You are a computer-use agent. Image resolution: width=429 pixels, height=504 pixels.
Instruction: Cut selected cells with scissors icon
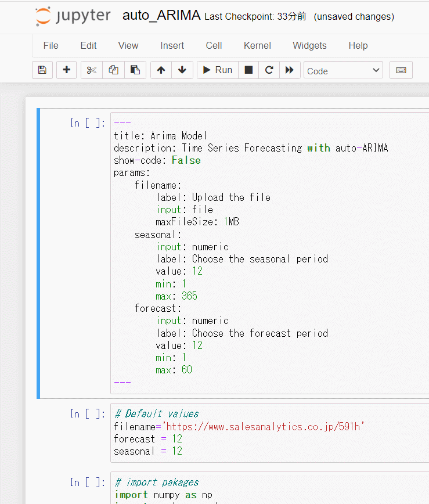(92, 70)
